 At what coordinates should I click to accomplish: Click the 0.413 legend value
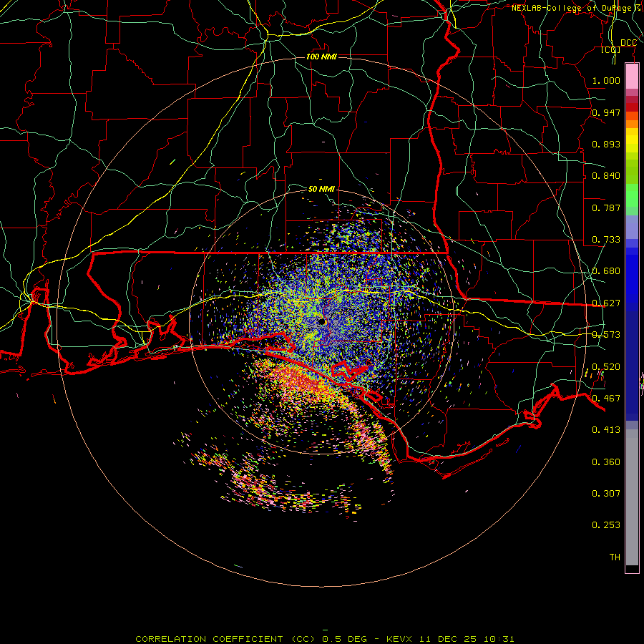(x=606, y=430)
